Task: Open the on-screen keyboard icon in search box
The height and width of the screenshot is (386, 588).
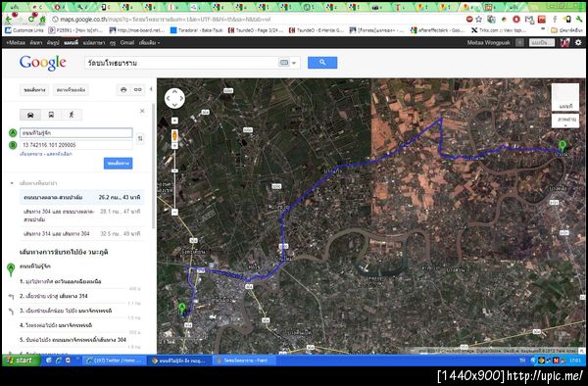Action: (x=284, y=63)
